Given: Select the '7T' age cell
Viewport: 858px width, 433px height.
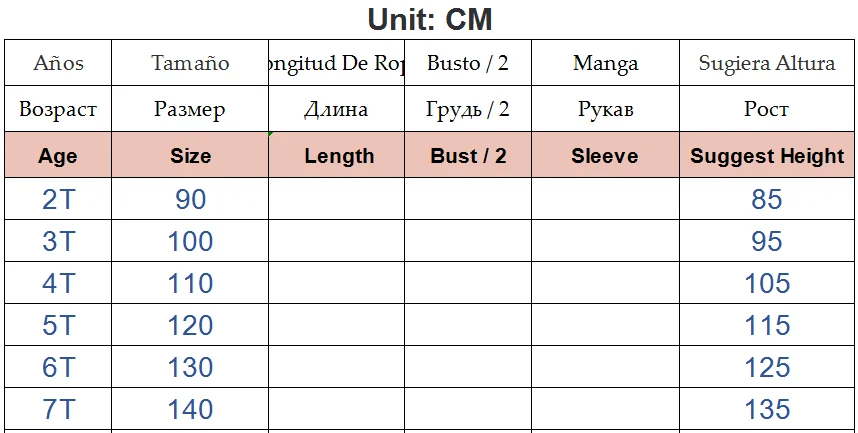Looking at the screenshot, I should (58, 409).
